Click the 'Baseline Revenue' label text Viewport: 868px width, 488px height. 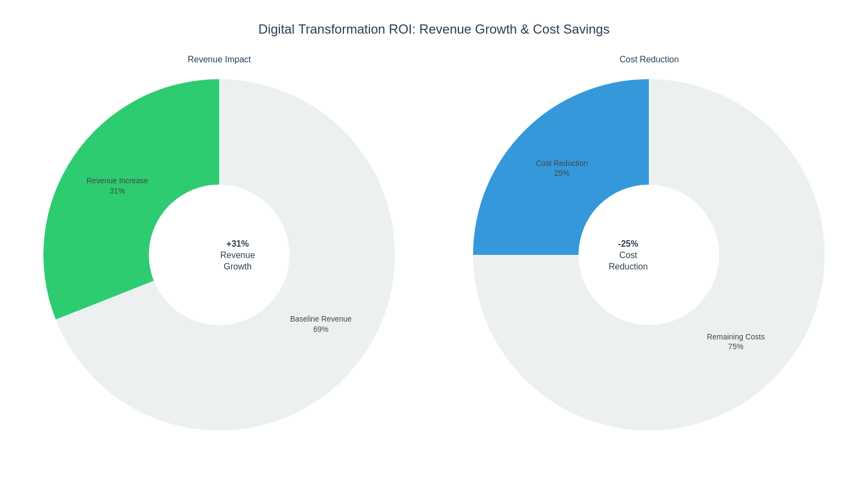tap(321, 319)
